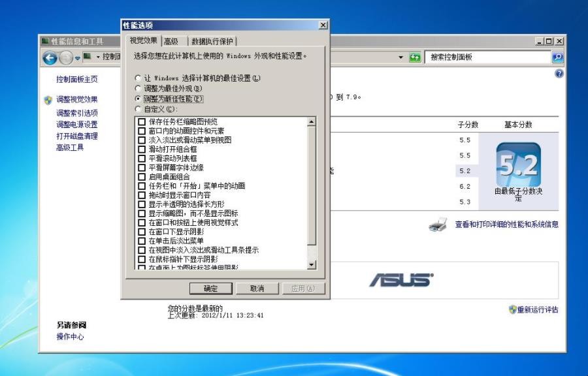Click the effects list scroll up arrow
This screenshot has width=588, height=376.
(x=311, y=121)
